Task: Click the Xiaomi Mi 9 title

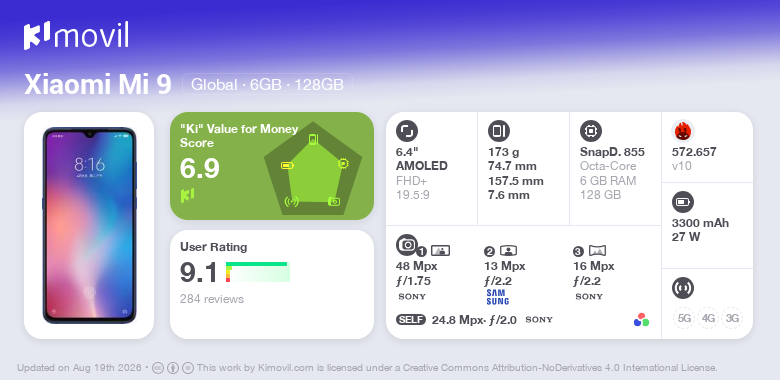Action: click(98, 85)
